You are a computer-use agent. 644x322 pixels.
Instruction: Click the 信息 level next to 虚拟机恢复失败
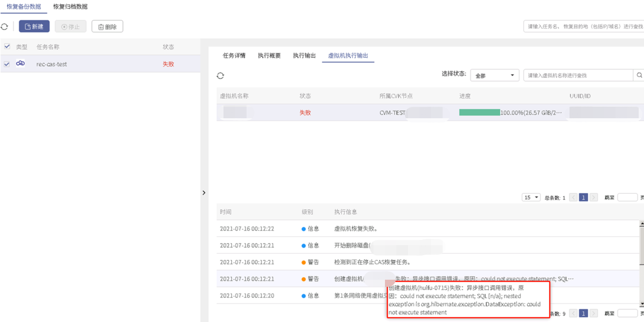tap(310, 229)
